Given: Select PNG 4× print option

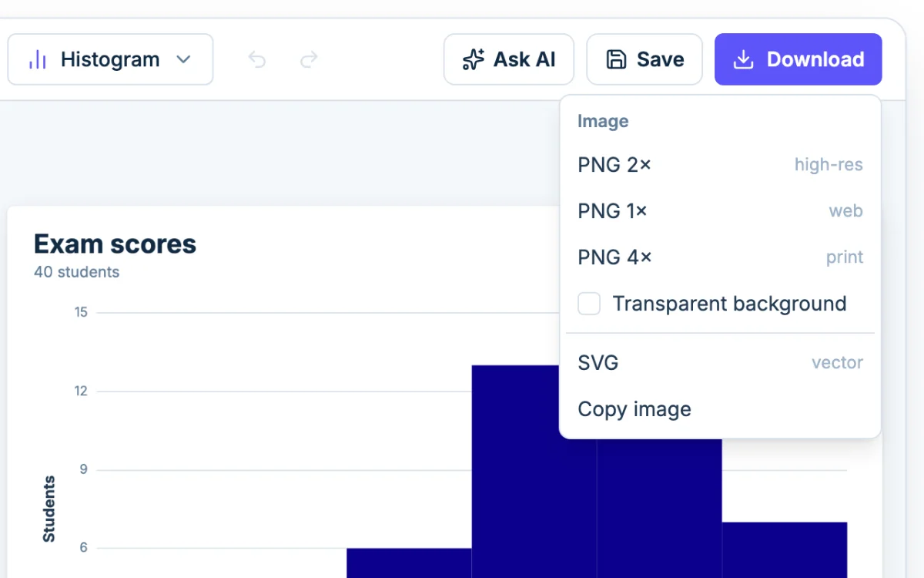Looking at the screenshot, I should pos(720,257).
